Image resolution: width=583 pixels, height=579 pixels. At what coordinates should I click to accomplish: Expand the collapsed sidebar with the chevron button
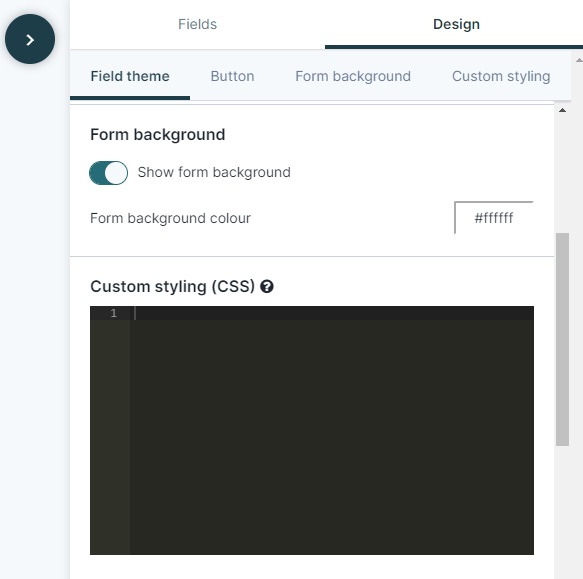pos(30,39)
